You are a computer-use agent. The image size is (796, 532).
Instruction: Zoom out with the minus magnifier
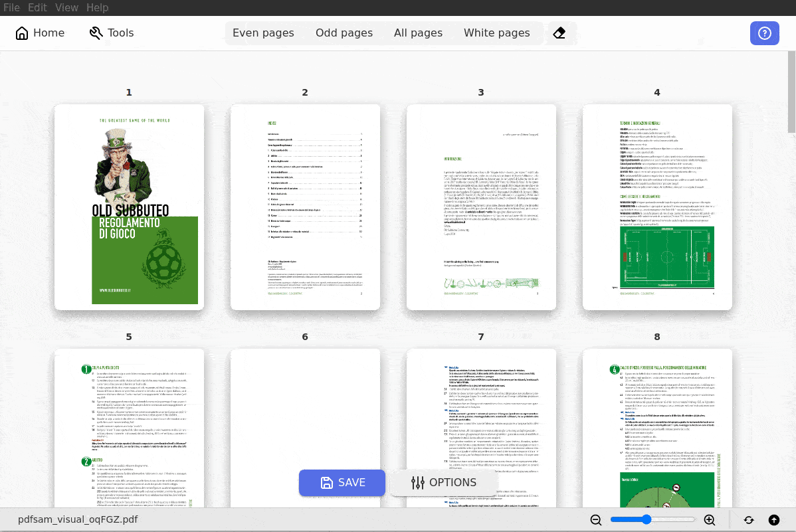tap(596, 520)
